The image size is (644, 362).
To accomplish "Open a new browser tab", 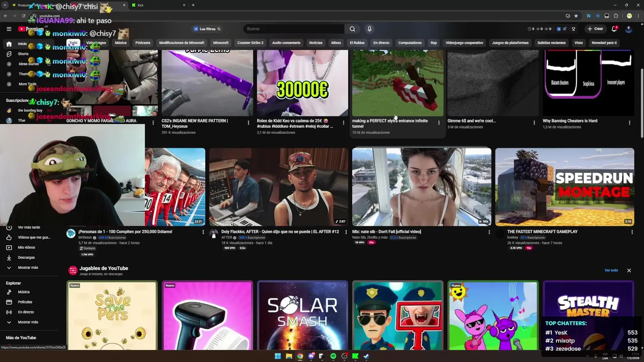I will pyautogui.click(x=193, y=5).
